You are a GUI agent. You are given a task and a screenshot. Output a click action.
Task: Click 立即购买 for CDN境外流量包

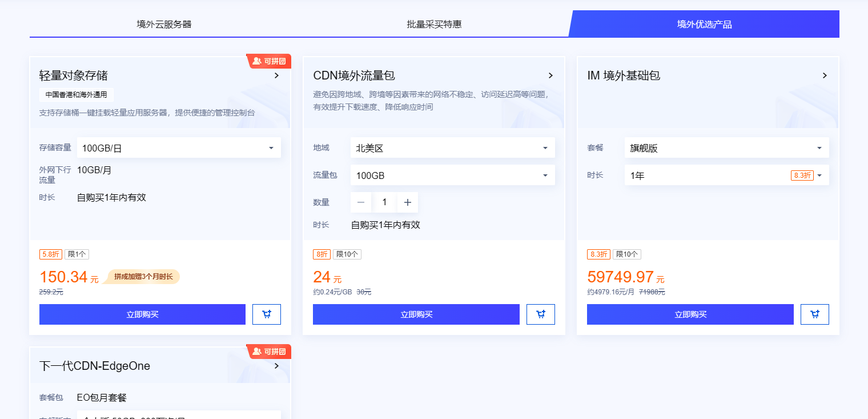(x=416, y=314)
